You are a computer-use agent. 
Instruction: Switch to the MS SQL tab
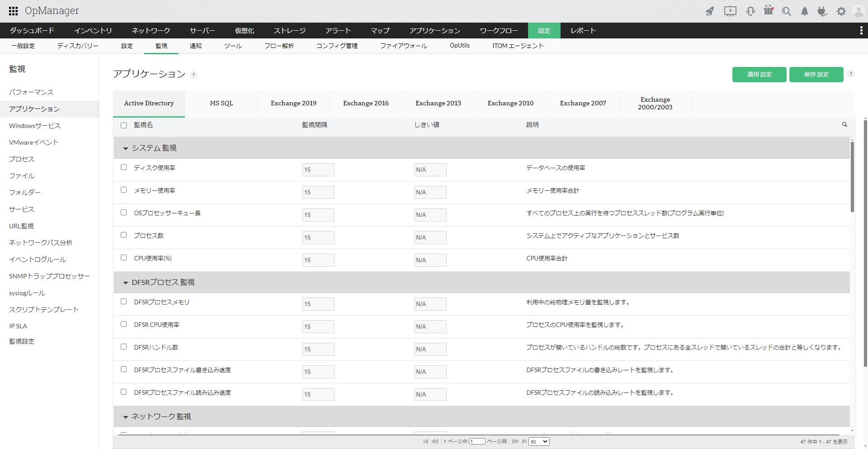[221, 104]
